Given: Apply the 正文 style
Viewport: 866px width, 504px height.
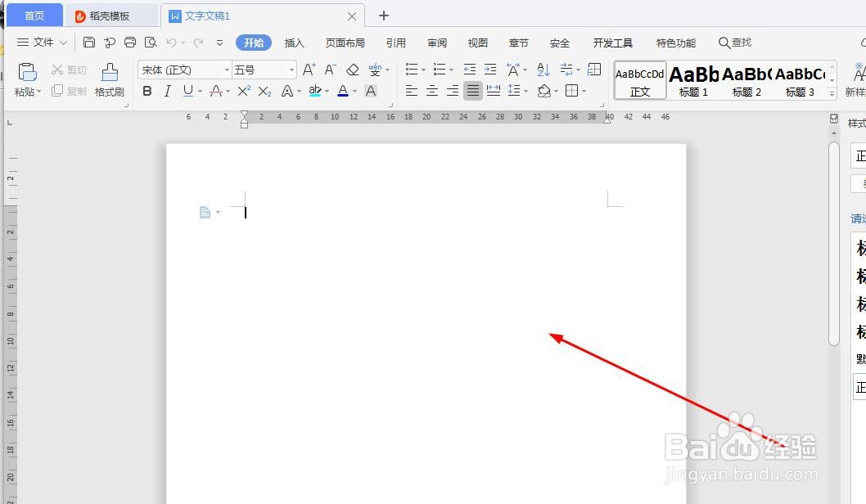Looking at the screenshot, I should click(640, 81).
